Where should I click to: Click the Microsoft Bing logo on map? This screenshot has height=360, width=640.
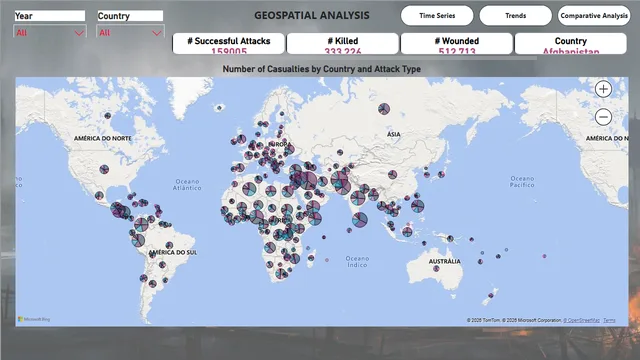[x=34, y=319]
